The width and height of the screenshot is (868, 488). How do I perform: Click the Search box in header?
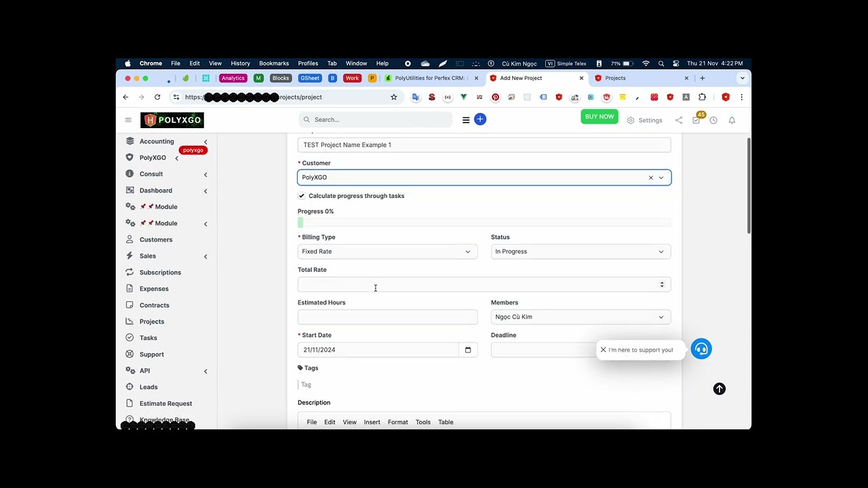(x=375, y=119)
